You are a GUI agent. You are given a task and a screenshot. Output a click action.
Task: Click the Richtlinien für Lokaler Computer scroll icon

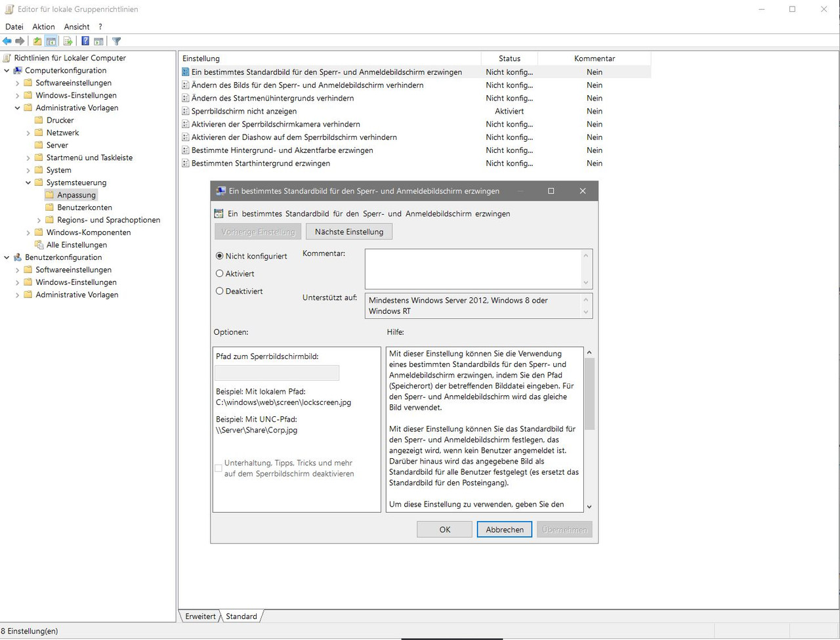pos(7,58)
